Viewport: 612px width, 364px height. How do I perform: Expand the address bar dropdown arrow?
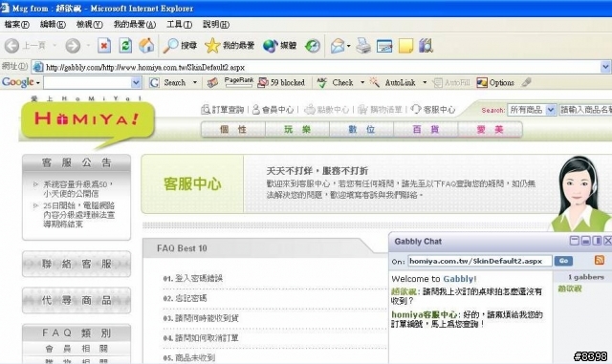pos(605,67)
